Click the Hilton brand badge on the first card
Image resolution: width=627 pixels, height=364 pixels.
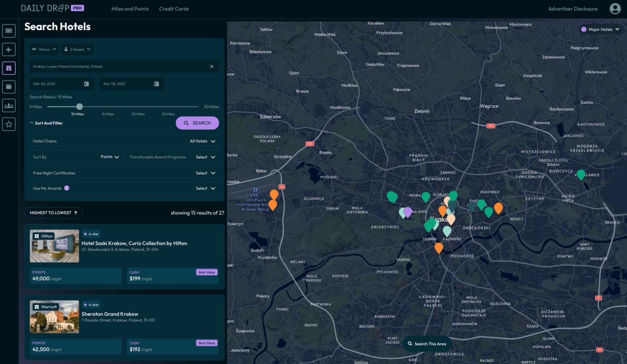44,236
